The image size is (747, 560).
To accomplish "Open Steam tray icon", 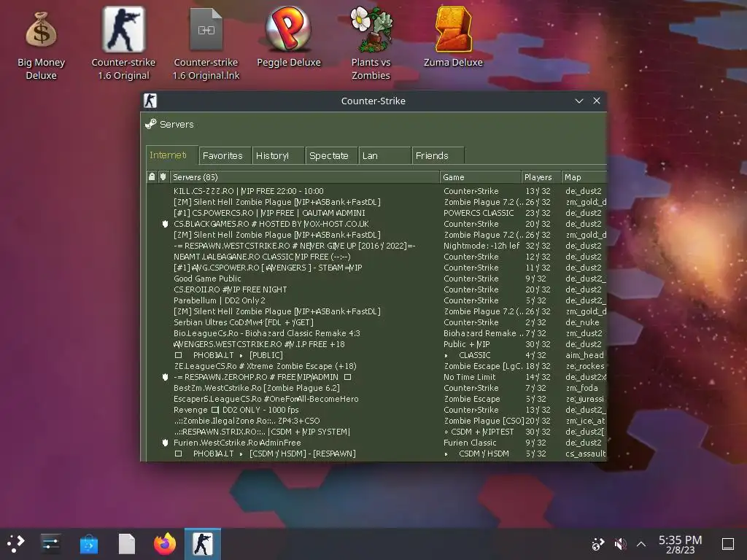I will (597, 544).
